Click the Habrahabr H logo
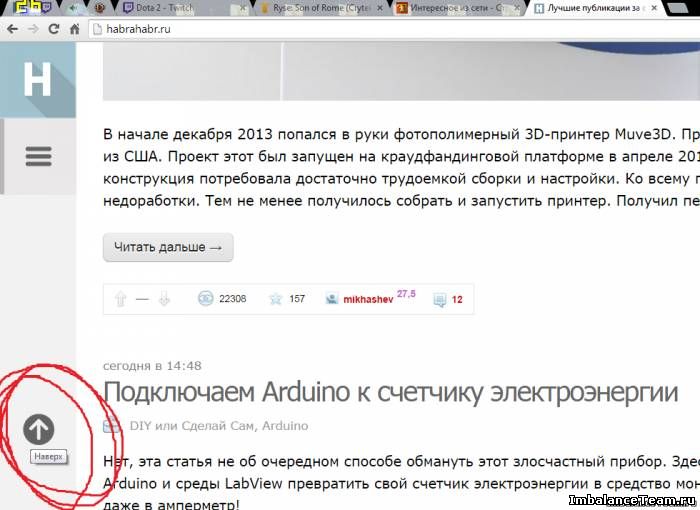 37,80
